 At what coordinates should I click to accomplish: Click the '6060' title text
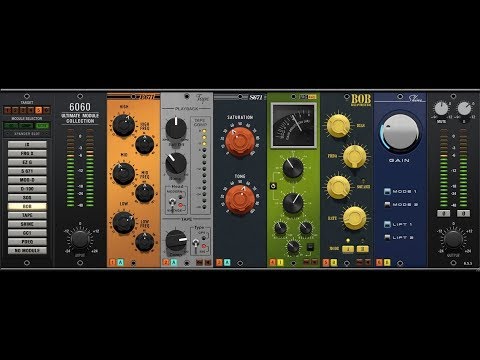click(x=80, y=107)
